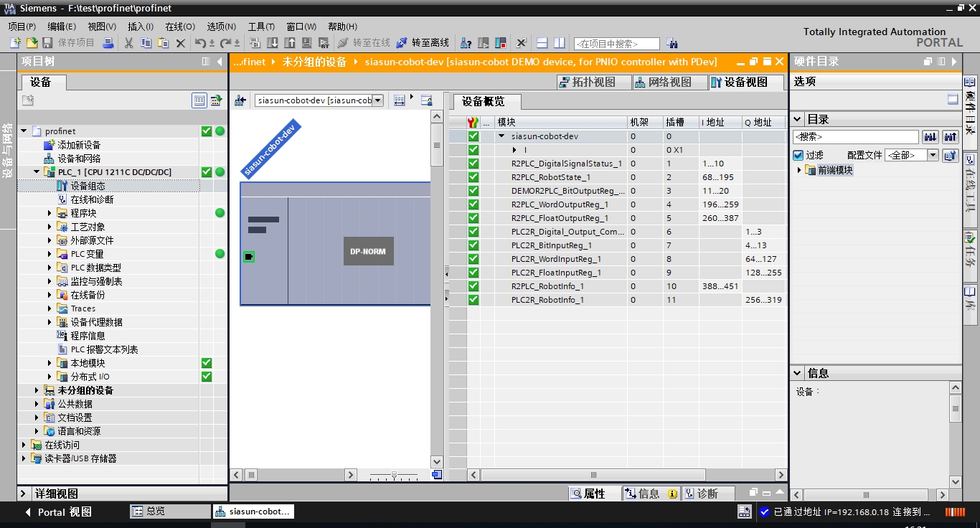The image size is (980, 528).
Task: Expand the 未分组的设备 tree node
Action: pos(37,390)
